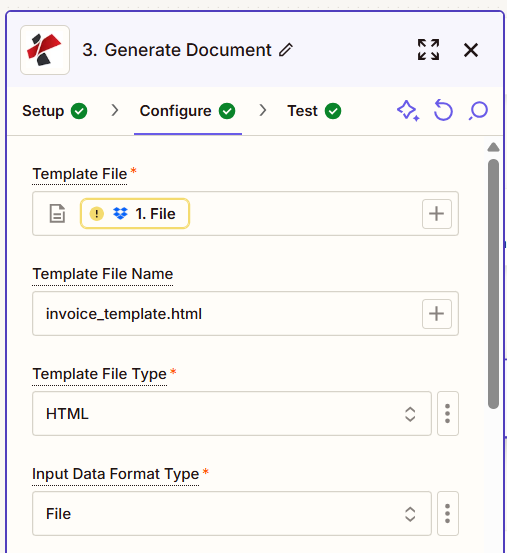This screenshot has height=553, width=507.
Task: Click the scrollbar up arrow
Action: [493, 147]
